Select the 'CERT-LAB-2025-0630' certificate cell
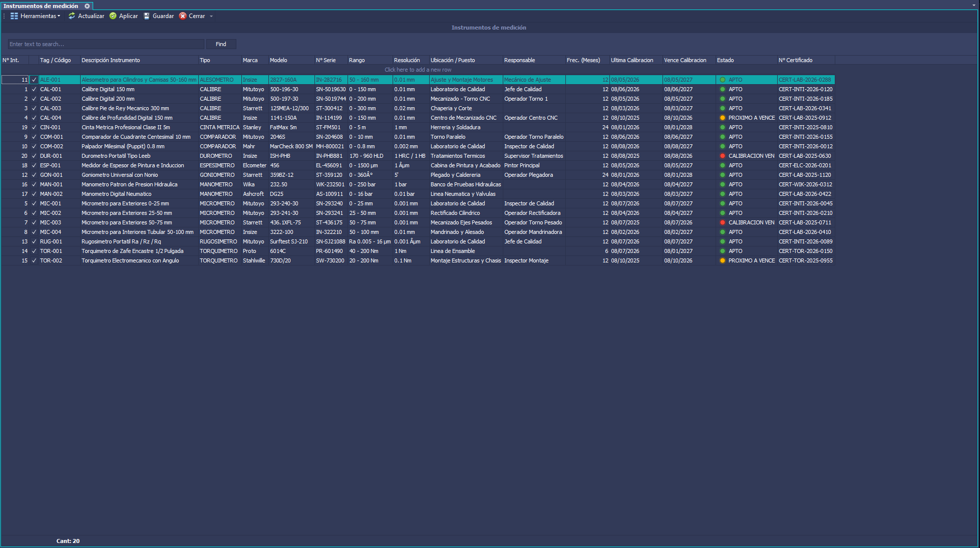Screen dimensions: 980x548 pos(806,156)
